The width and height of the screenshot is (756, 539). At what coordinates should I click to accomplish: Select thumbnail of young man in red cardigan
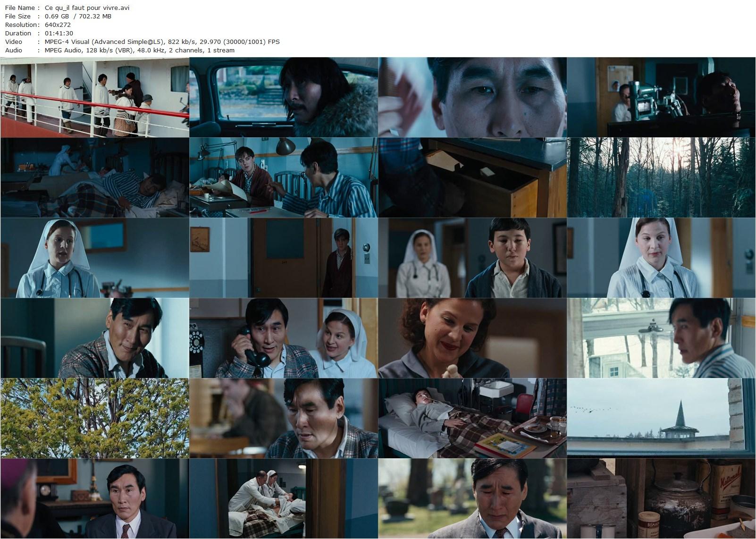pos(284,177)
